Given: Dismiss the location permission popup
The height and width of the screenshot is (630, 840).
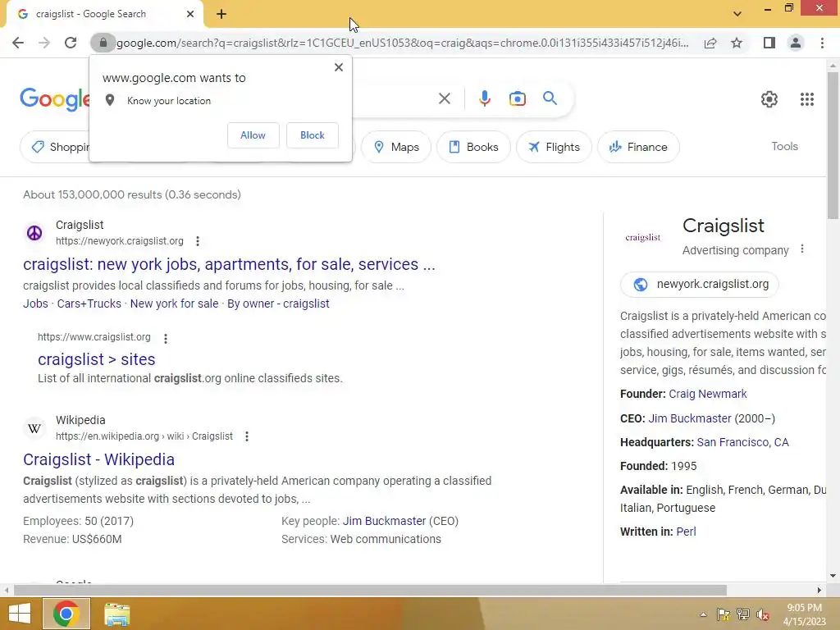Looking at the screenshot, I should [339, 67].
